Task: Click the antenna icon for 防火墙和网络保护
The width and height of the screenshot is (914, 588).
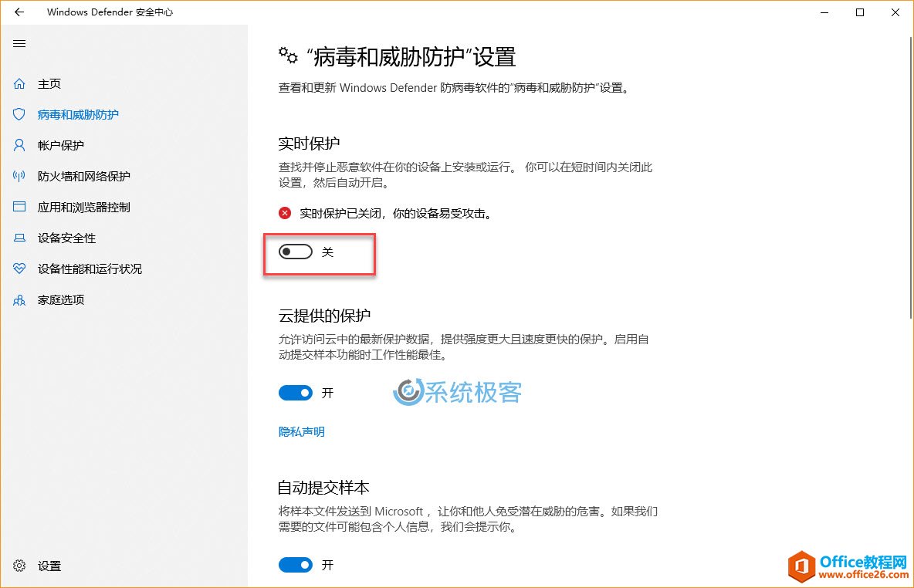Action: [x=19, y=176]
